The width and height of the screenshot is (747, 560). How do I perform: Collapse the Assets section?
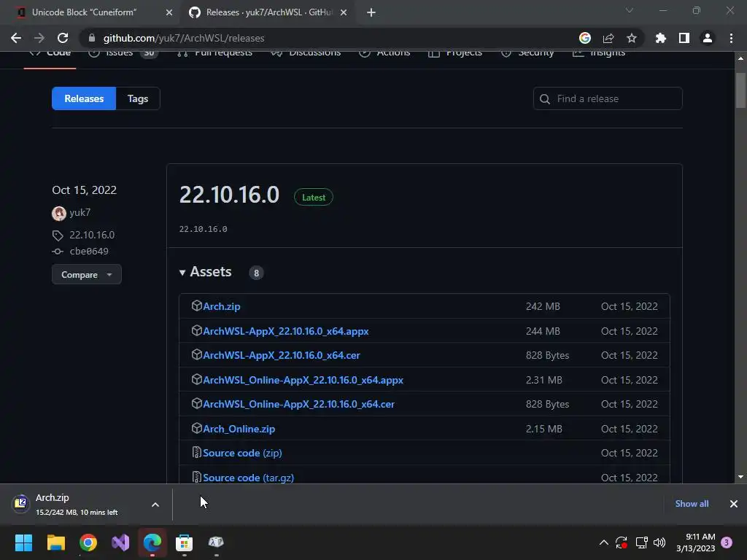[205, 272]
